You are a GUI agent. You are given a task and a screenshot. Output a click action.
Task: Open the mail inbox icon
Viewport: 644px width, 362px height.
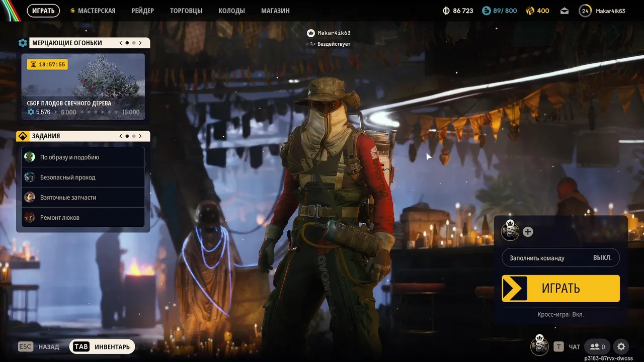(x=565, y=11)
